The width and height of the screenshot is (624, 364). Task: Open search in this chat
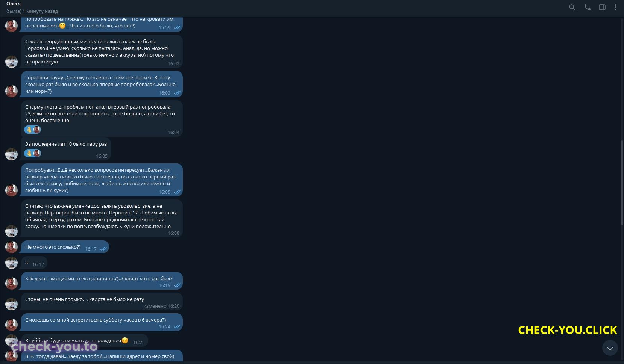(x=572, y=7)
